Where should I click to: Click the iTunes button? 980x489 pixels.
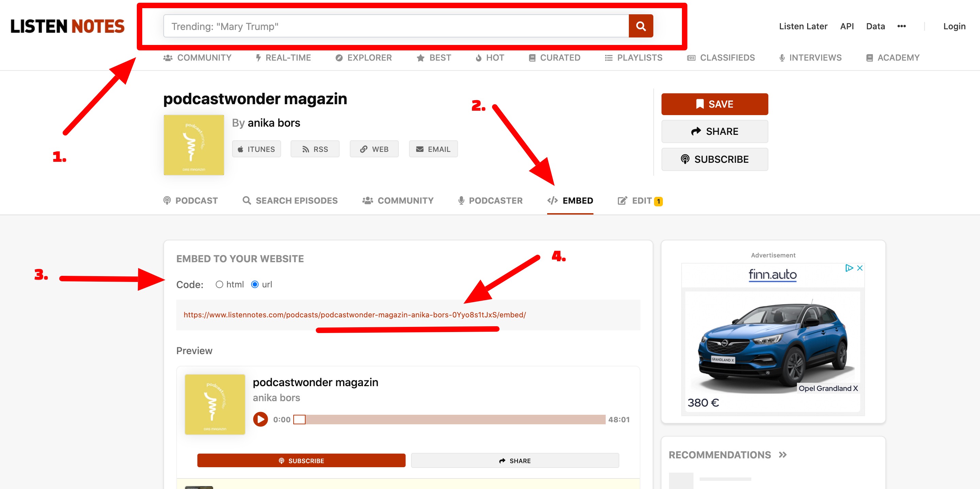(x=257, y=149)
